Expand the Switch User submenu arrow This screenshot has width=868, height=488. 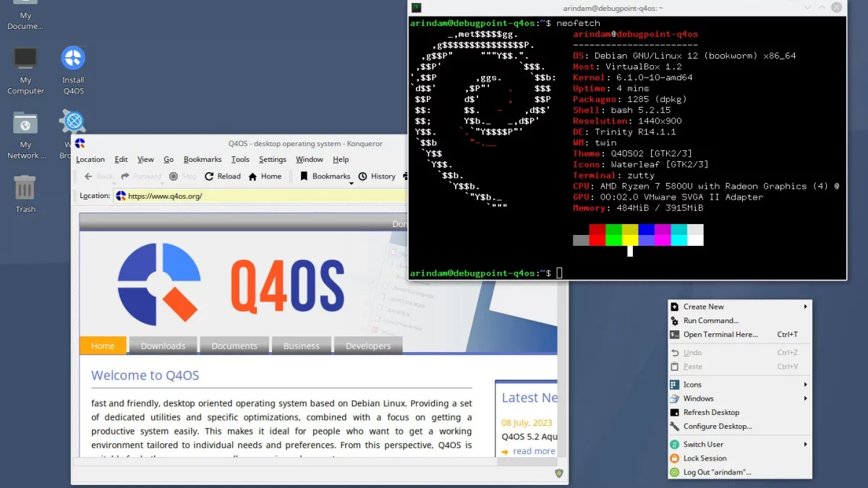[x=805, y=445]
